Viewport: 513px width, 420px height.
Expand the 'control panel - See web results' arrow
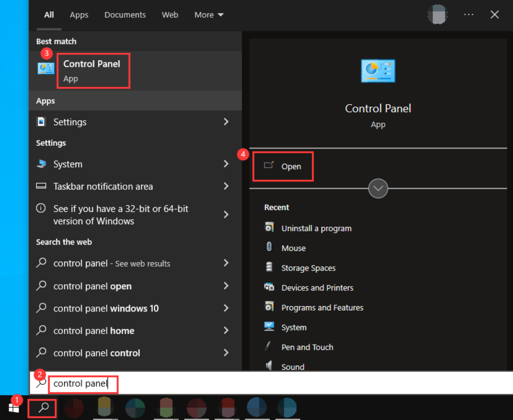click(226, 263)
